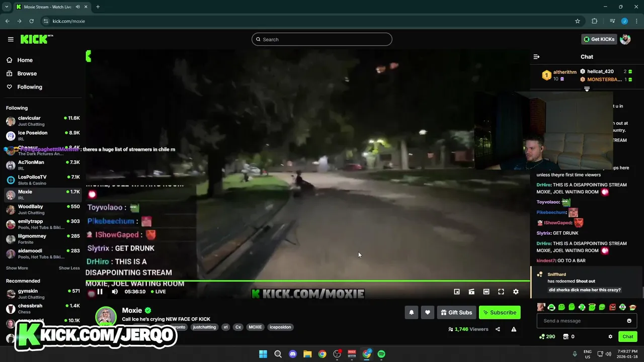Screen dimensions: 644x362
Task: Click the cast stream icon
Action: [x=471, y=292]
